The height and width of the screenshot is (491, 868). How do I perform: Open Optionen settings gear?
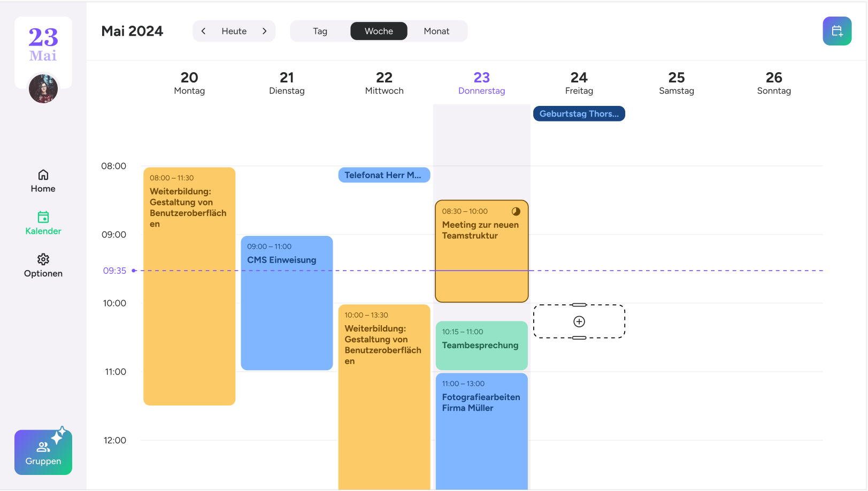pyautogui.click(x=43, y=259)
